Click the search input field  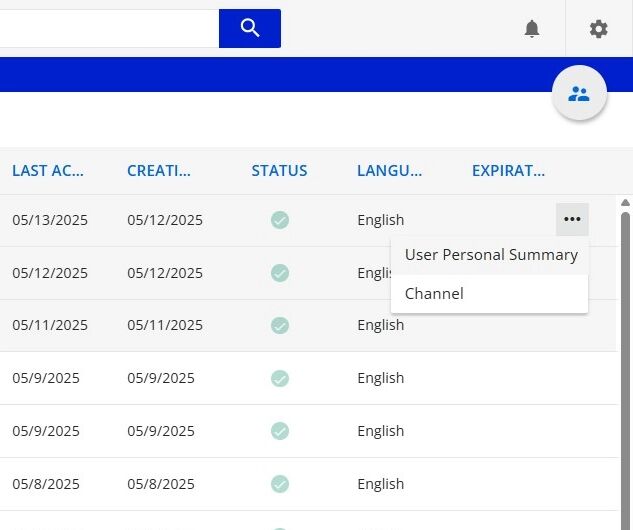pos(108,28)
